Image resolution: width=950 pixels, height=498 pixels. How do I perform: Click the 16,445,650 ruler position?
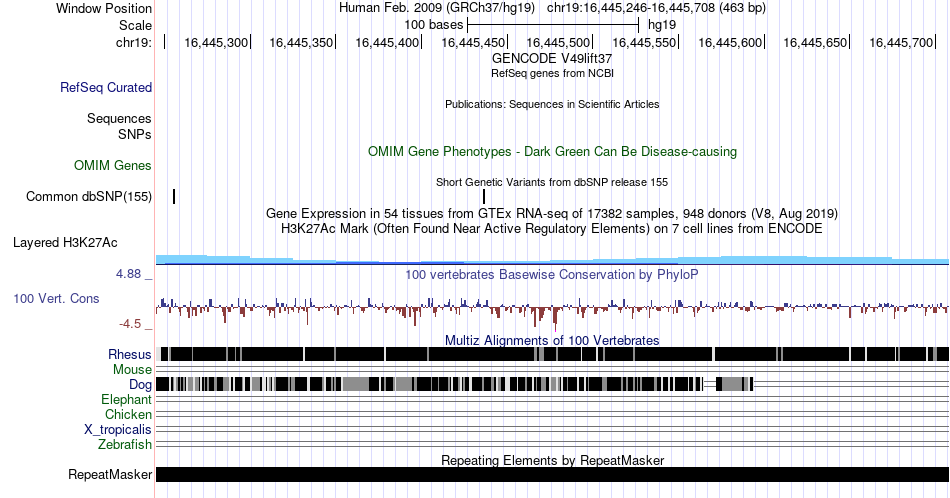815,42
